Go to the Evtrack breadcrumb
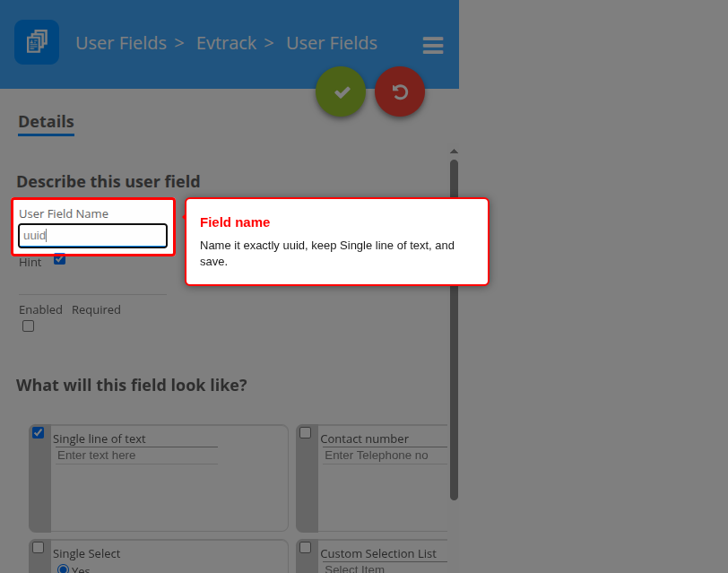This screenshot has height=573, width=728. (x=227, y=43)
